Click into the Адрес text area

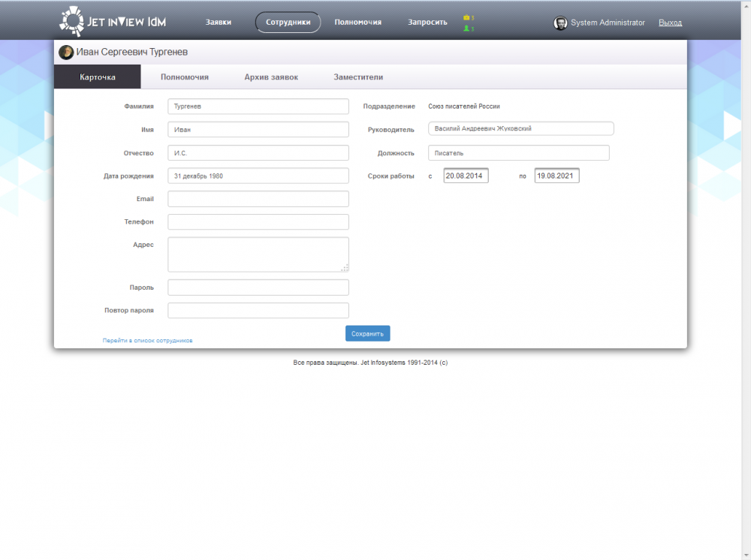(x=258, y=254)
